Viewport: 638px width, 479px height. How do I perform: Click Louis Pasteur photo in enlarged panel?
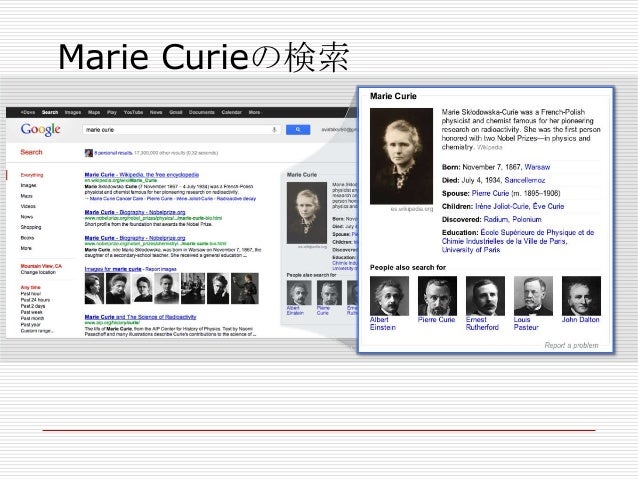533,296
